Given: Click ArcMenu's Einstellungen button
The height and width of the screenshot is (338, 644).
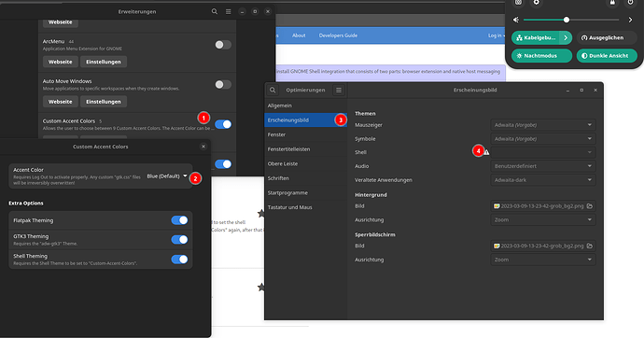Looking at the screenshot, I should (104, 62).
